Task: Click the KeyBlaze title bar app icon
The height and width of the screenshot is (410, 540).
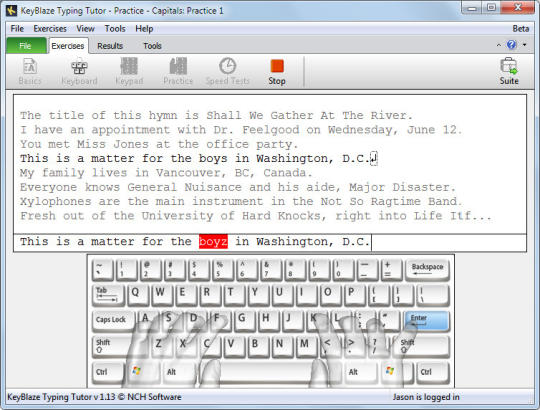Action: coord(11,11)
